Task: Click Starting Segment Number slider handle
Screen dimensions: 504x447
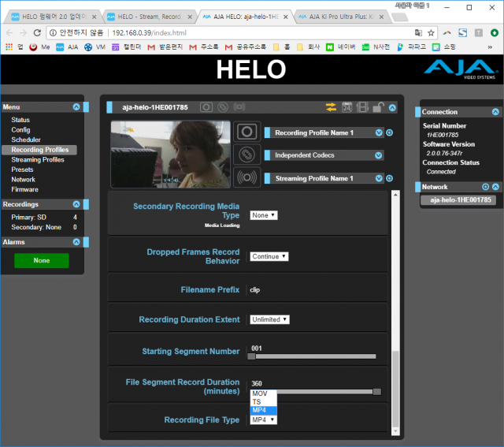Action: pos(251,356)
